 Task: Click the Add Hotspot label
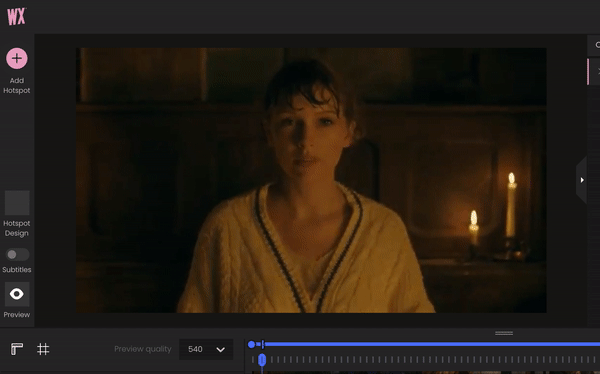pyautogui.click(x=16, y=85)
